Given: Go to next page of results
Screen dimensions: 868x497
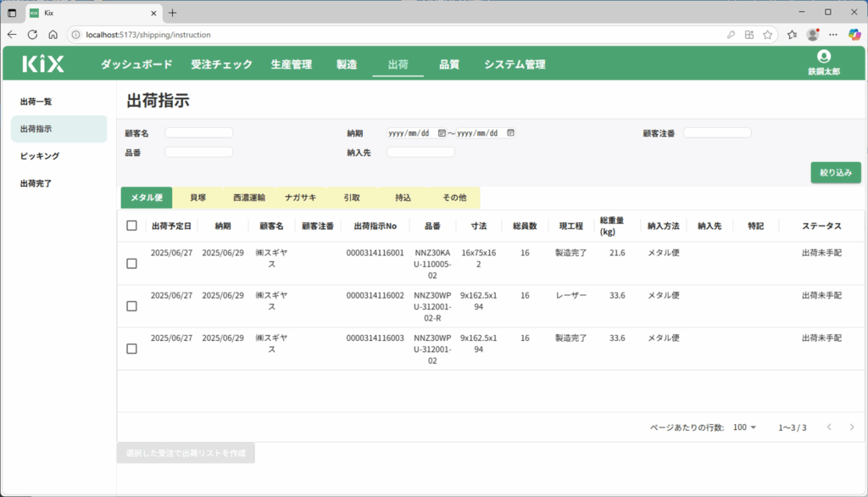Looking at the screenshot, I should [852, 427].
